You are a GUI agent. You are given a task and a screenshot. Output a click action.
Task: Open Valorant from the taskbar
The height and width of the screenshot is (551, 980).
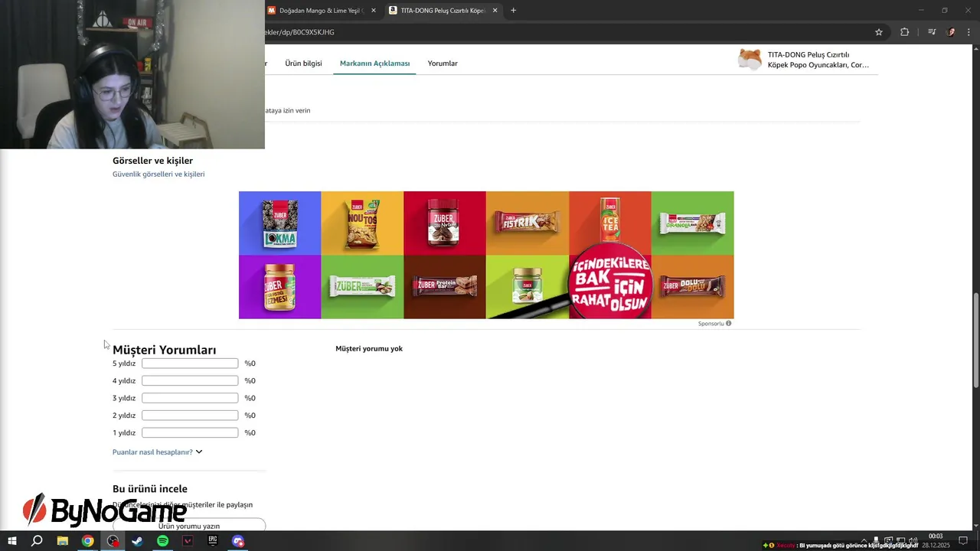point(188,541)
